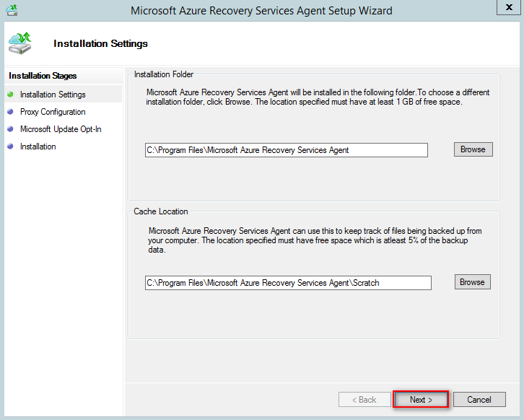Select the Installation Settings stage label
This screenshot has height=420, width=524.
click(53, 95)
